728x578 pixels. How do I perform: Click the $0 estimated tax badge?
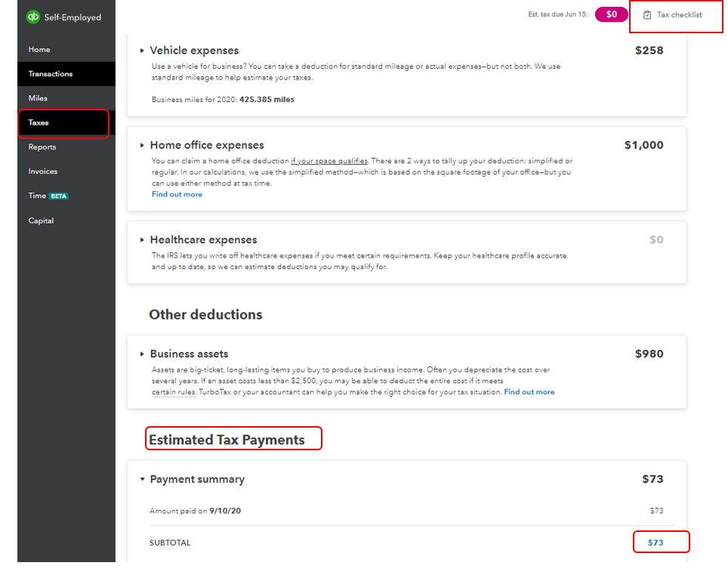(x=612, y=14)
